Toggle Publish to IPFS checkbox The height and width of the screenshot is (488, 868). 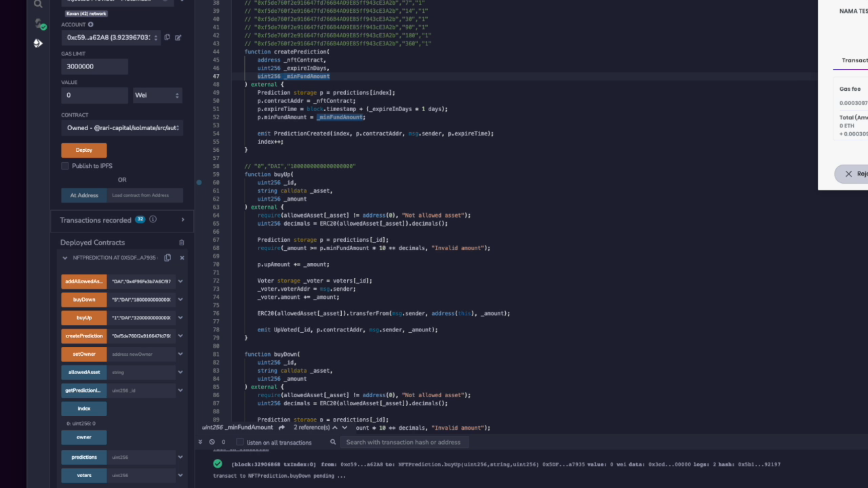tap(65, 166)
